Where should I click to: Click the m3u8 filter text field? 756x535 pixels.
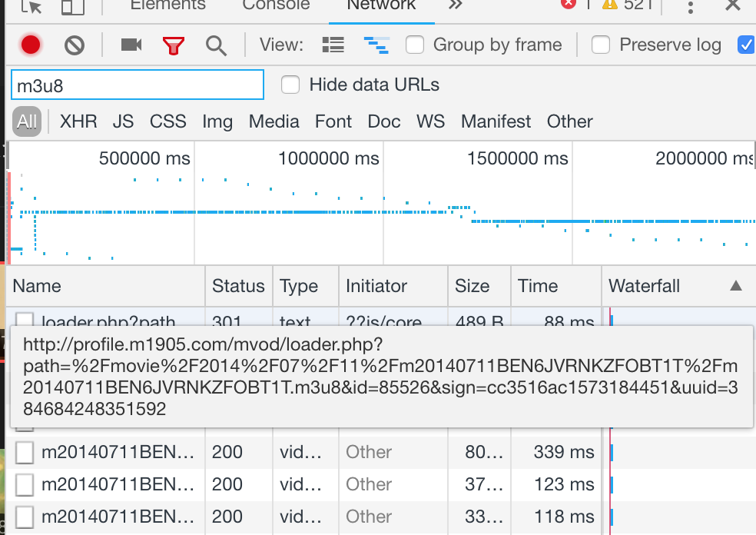(x=138, y=85)
